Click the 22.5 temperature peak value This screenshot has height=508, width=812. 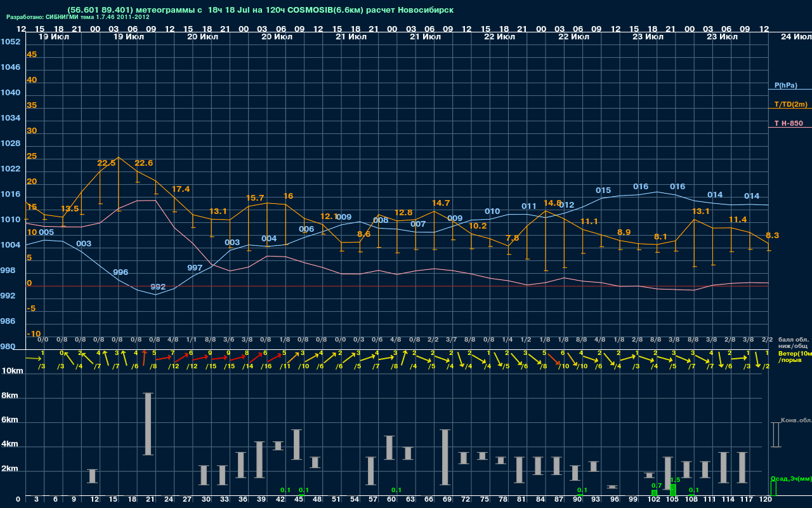coord(107,163)
